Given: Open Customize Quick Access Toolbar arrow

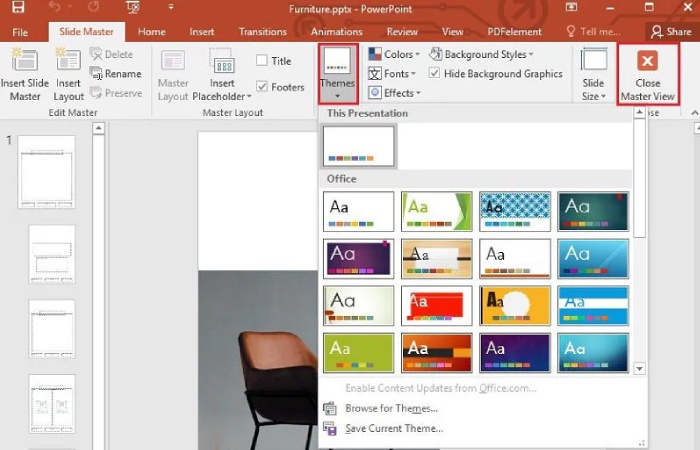Looking at the screenshot, I should [x=171, y=7].
